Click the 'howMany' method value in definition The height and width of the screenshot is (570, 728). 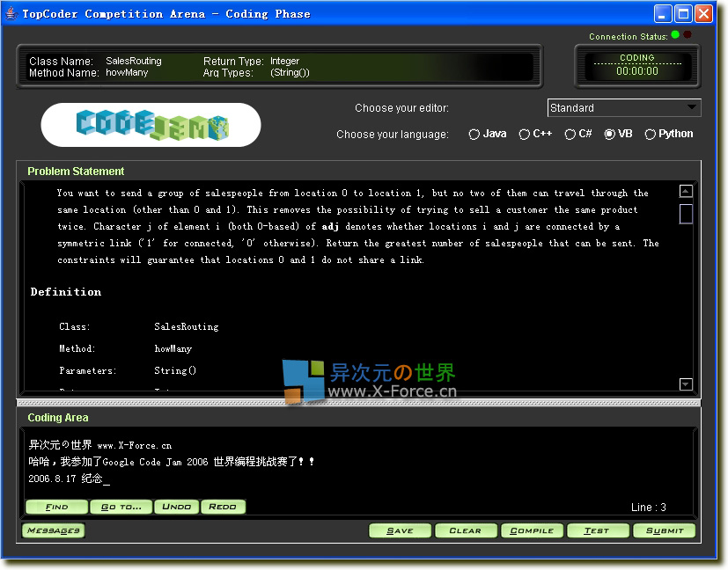173,348
